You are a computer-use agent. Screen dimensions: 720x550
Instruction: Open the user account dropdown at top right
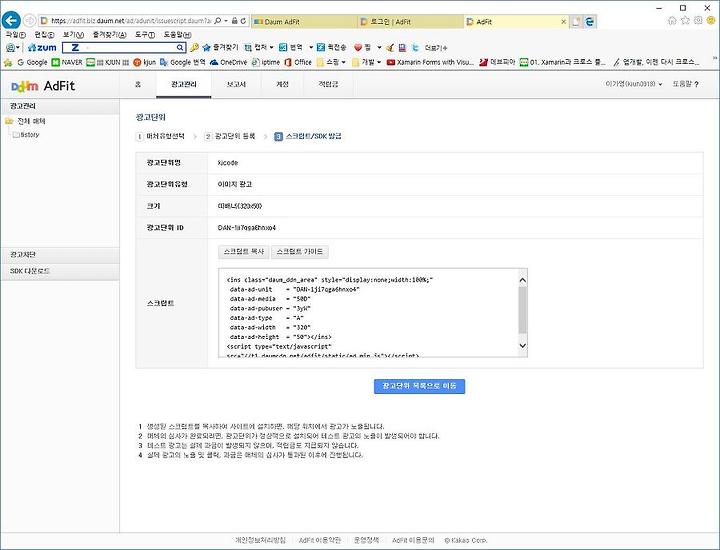point(634,84)
